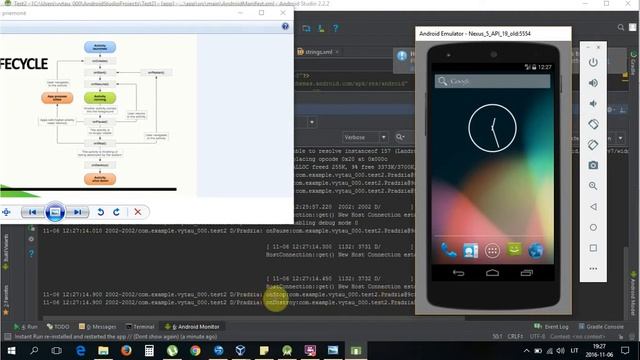This screenshot has width=640, height=360.
Task: Launch Chrome from the taskbar
Action: click(195, 351)
